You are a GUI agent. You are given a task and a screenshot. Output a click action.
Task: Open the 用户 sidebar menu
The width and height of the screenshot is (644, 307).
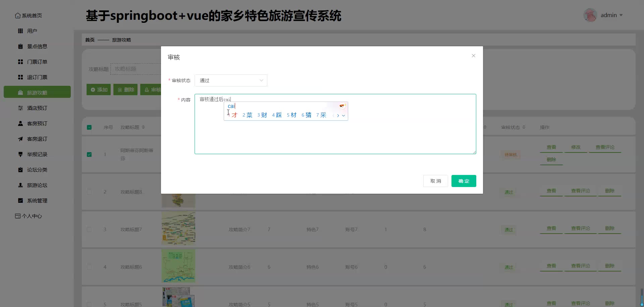37,31
